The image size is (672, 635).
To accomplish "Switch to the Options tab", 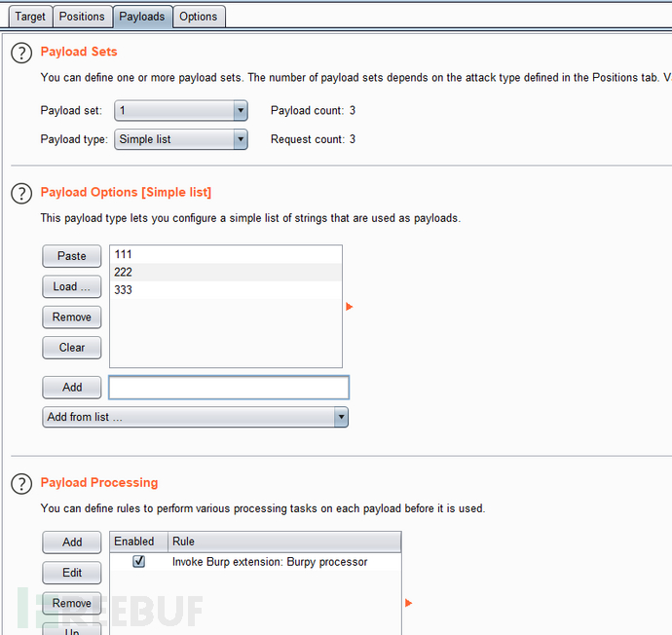I will [x=199, y=17].
